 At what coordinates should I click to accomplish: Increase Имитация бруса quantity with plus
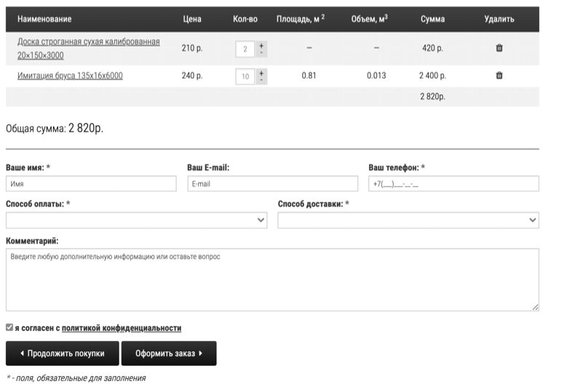pyautogui.click(x=261, y=72)
